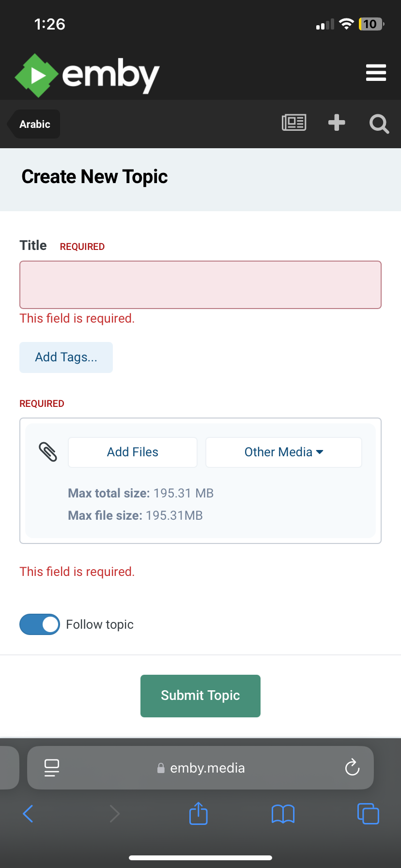The image size is (401, 868).
Task: Click the paperclip attachment icon
Action: [x=48, y=452]
